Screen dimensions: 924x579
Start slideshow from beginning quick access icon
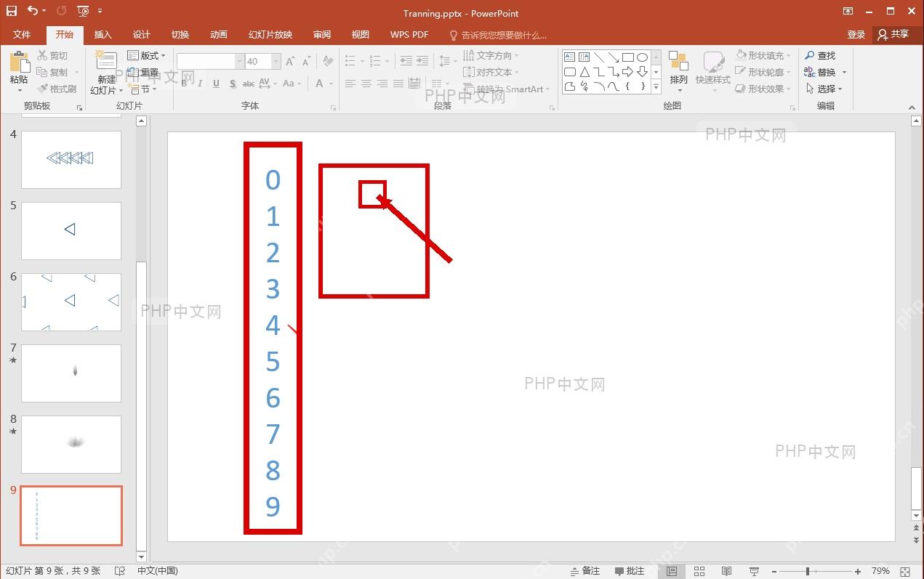coord(83,11)
